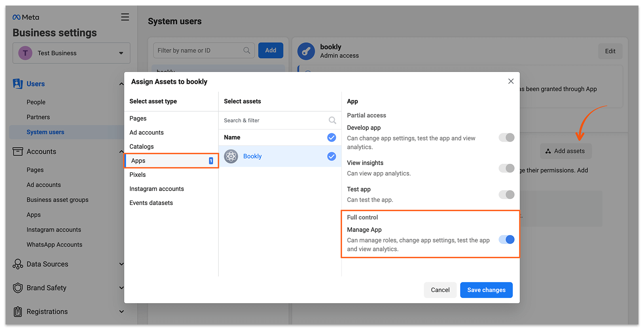Click the Registrations label
This screenshot has height=330, width=644.
point(47,311)
